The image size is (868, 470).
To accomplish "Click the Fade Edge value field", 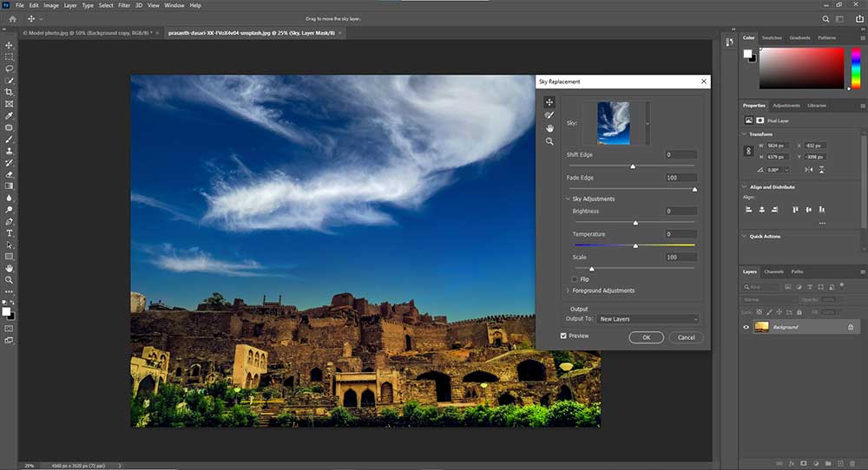I will pos(681,178).
